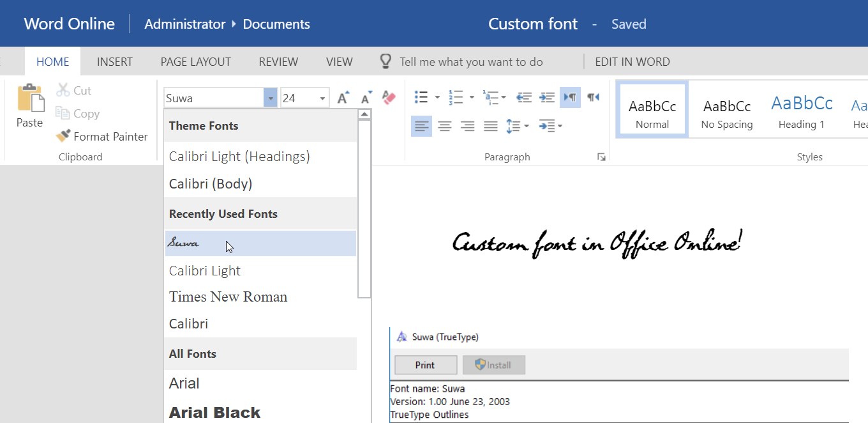868x423 pixels.
Task: Choose Calibri Light (Headings) theme font
Action: [x=260, y=156]
